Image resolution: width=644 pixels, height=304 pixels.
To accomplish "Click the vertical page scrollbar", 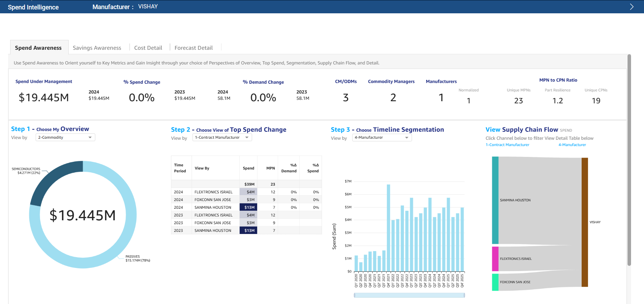I will click(x=629, y=160).
